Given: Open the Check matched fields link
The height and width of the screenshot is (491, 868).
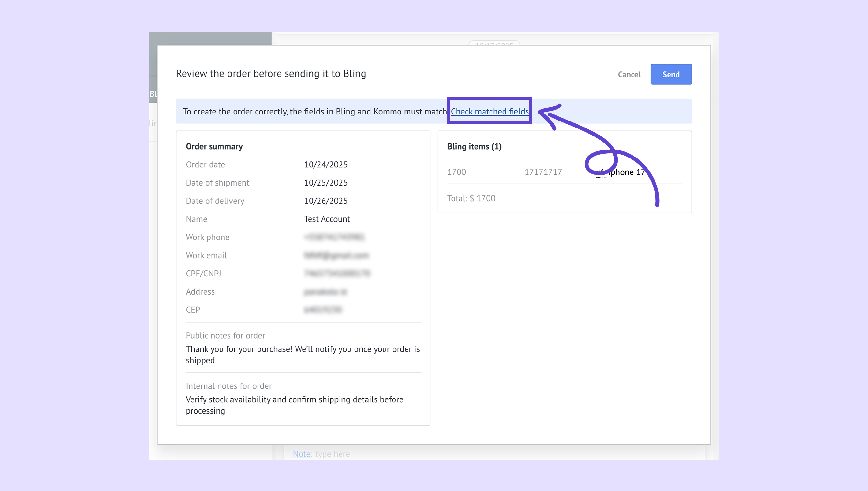Looking at the screenshot, I should pyautogui.click(x=489, y=111).
